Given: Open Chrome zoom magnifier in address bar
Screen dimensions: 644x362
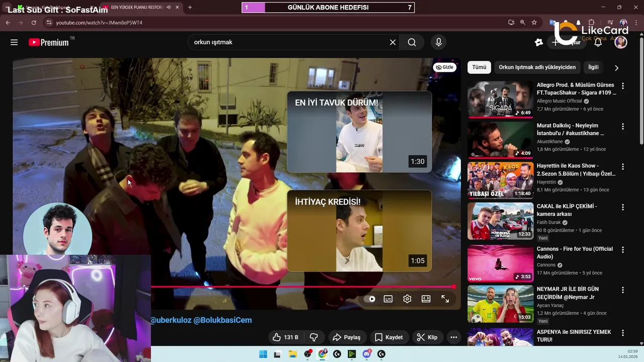Looking at the screenshot, I should (x=523, y=23).
